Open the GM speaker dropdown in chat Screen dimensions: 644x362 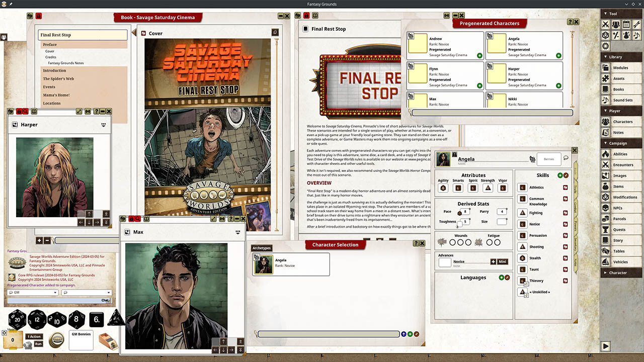pyautogui.click(x=55, y=293)
